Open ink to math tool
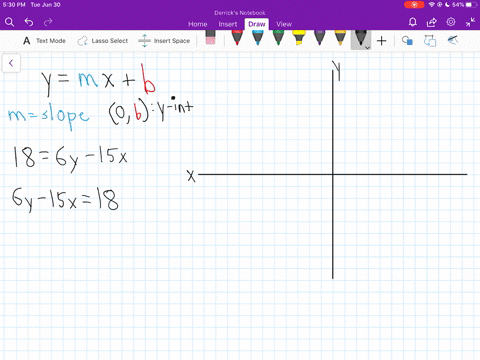The image size is (480, 360). coord(452,40)
